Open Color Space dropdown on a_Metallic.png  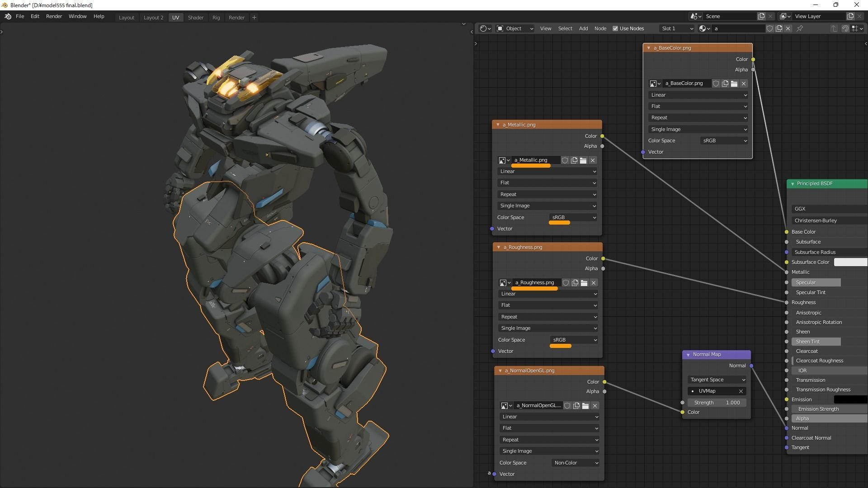coord(573,217)
